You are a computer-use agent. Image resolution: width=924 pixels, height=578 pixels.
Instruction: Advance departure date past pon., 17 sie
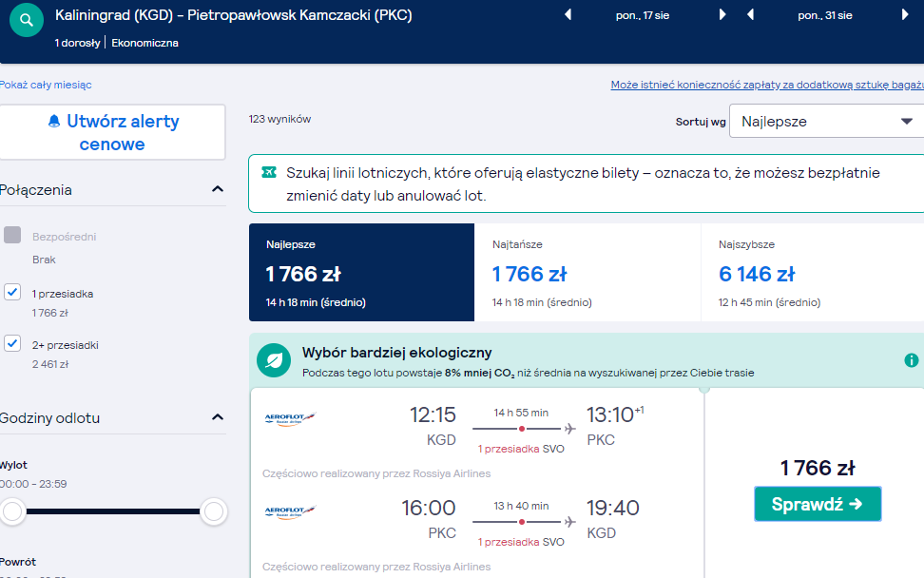tap(722, 14)
